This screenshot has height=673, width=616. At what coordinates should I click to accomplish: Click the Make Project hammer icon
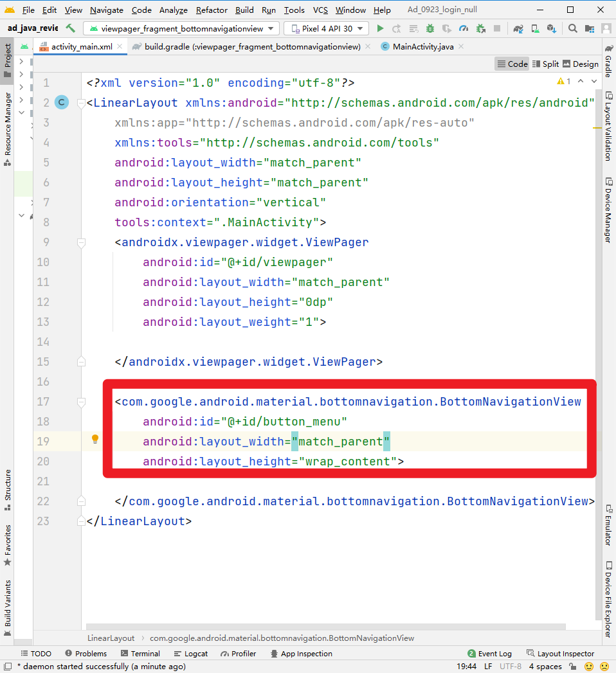[x=70, y=28]
